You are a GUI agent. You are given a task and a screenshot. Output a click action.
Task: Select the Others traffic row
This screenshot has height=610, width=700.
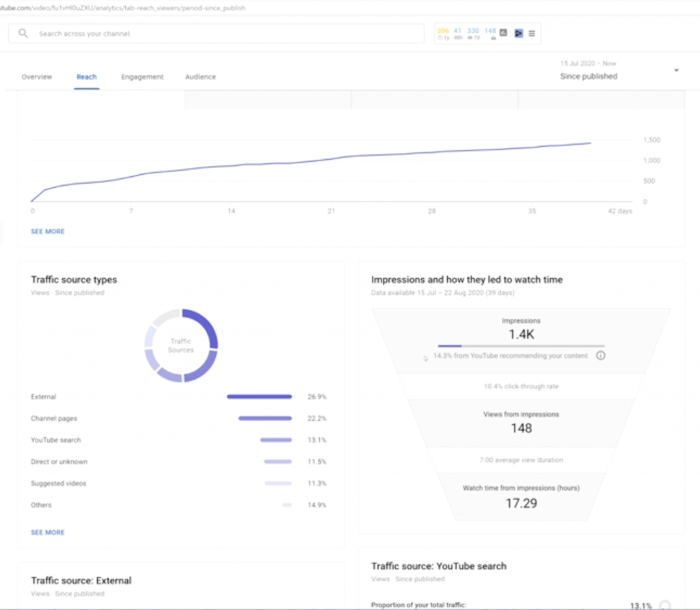tap(178, 505)
